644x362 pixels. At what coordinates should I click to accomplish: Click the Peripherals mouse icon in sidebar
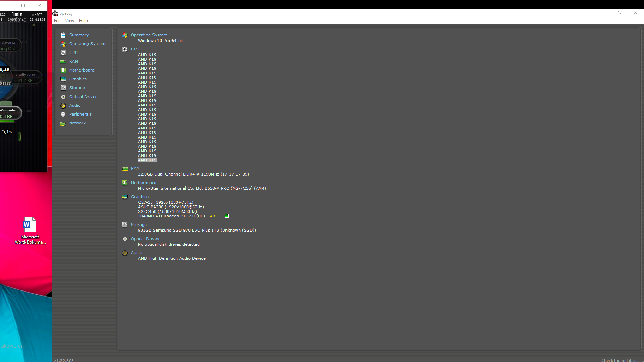[63, 114]
